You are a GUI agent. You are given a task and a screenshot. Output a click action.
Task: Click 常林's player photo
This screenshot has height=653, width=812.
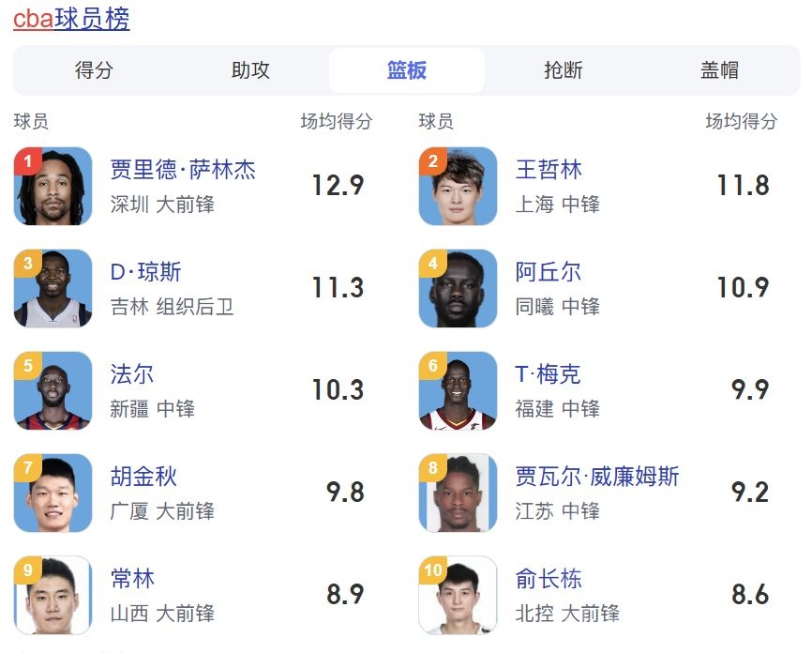[53, 595]
